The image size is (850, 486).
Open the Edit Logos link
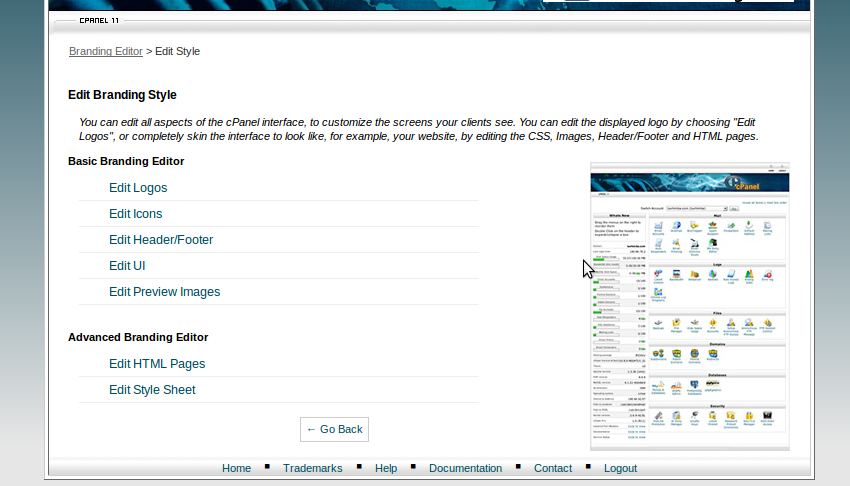click(138, 188)
